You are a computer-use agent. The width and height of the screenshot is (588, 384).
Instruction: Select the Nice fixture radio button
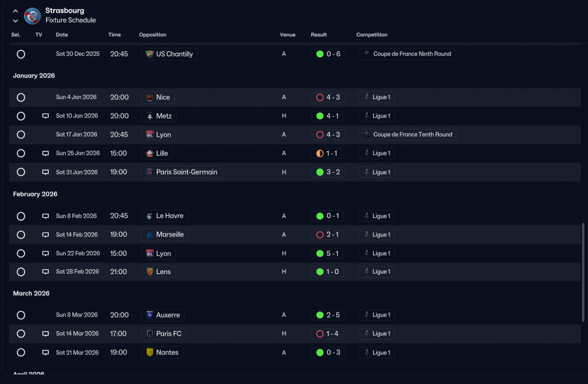tap(21, 97)
